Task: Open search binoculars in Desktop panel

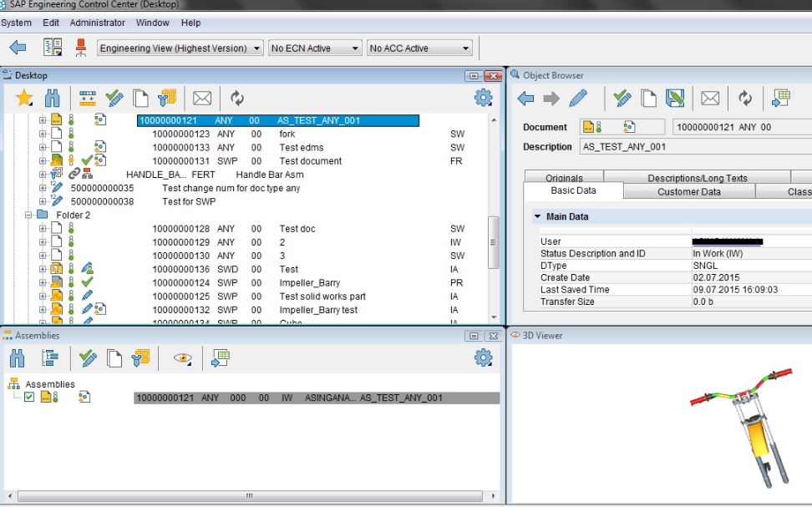Action: click(53, 98)
